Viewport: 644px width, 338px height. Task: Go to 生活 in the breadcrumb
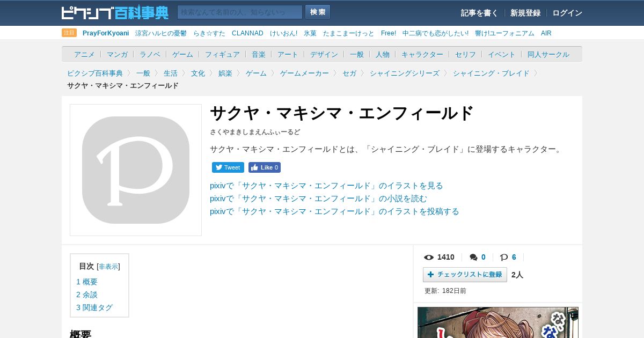tap(171, 73)
